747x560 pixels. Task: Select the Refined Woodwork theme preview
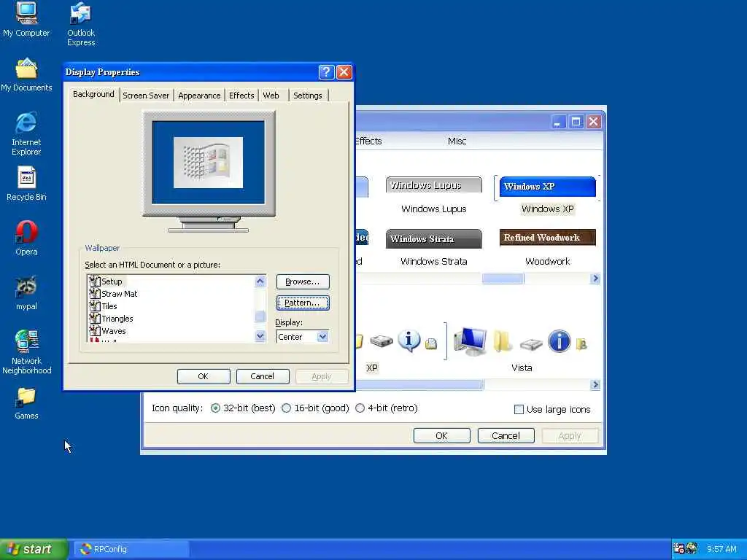(x=547, y=238)
